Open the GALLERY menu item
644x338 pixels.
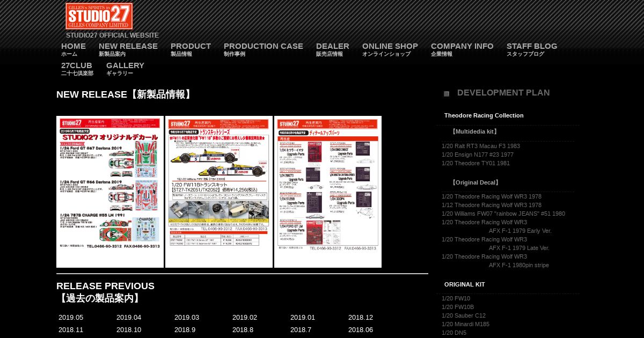coord(125,69)
